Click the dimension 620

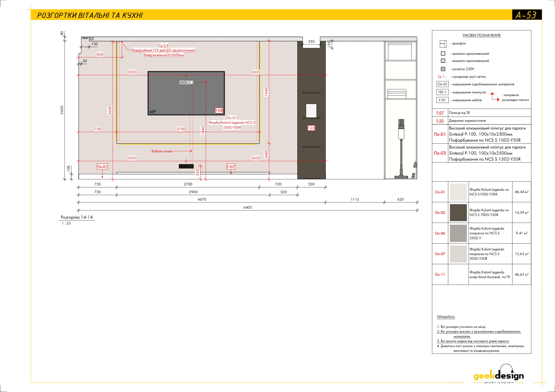400,199
